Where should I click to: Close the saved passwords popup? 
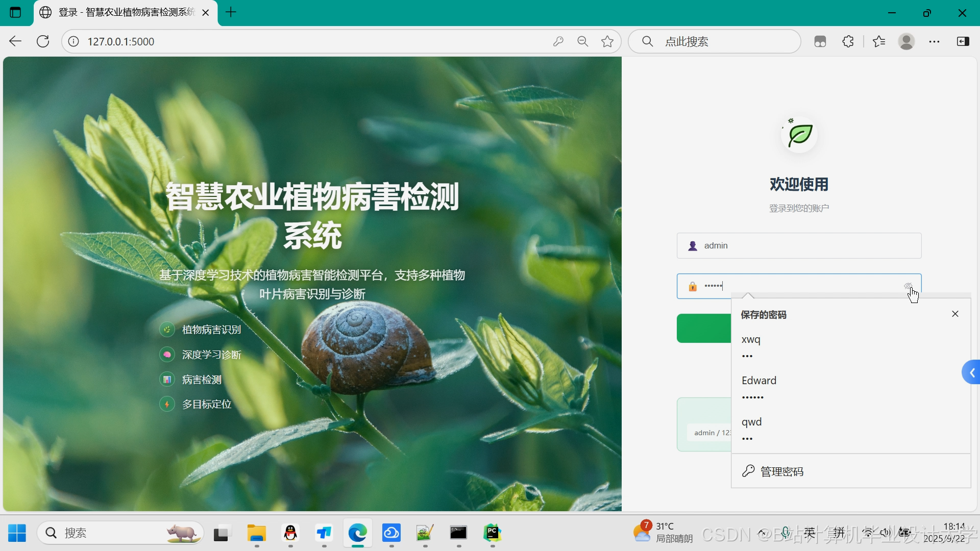pos(955,314)
